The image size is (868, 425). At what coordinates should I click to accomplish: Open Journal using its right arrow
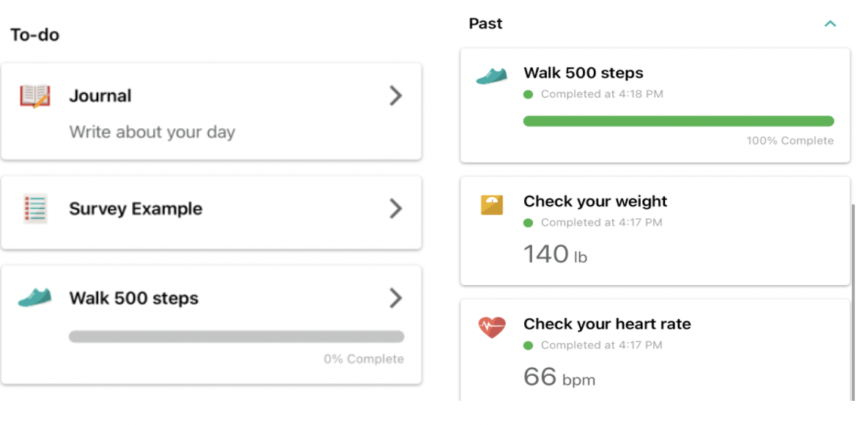pos(395,96)
